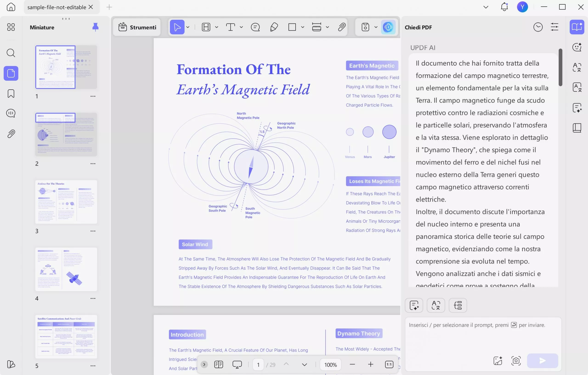The width and height of the screenshot is (588, 375).
Task: Attach an image to the prompt
Action: click(x=498, y=361)
